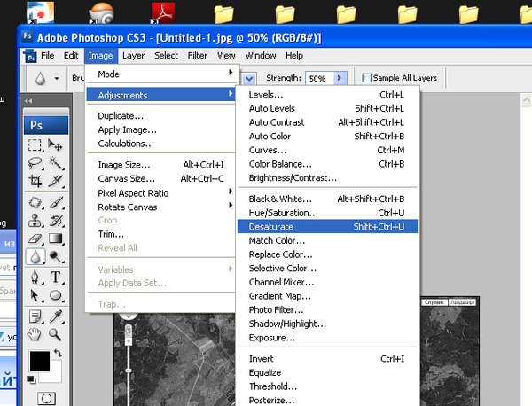This screenshot has height=406, width=532.
Task: Choose Curves... adjustment
Action: [x=327, y=150]
